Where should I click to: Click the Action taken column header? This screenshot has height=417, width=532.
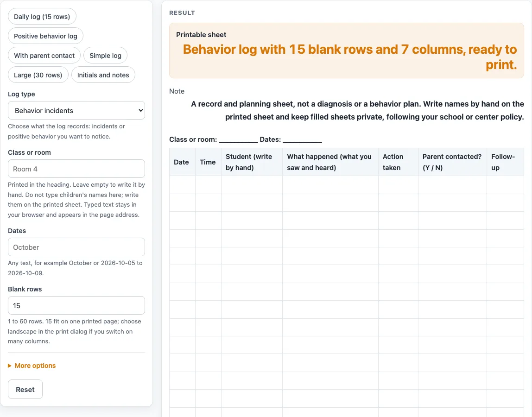[398, 162]
